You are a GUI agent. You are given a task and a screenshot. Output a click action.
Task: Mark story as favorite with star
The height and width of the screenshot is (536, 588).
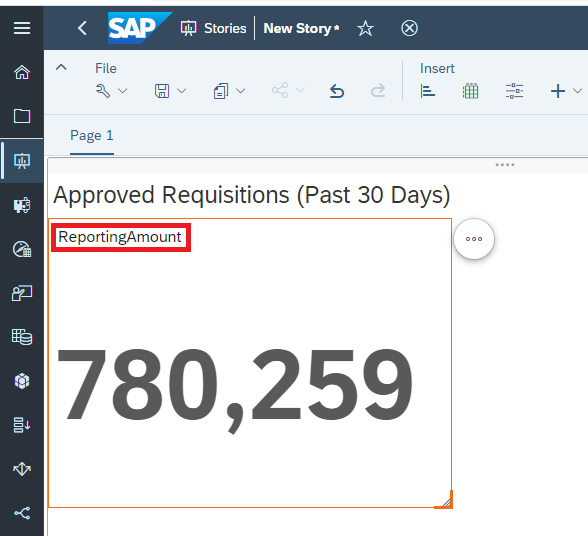(x=365, y=29)
